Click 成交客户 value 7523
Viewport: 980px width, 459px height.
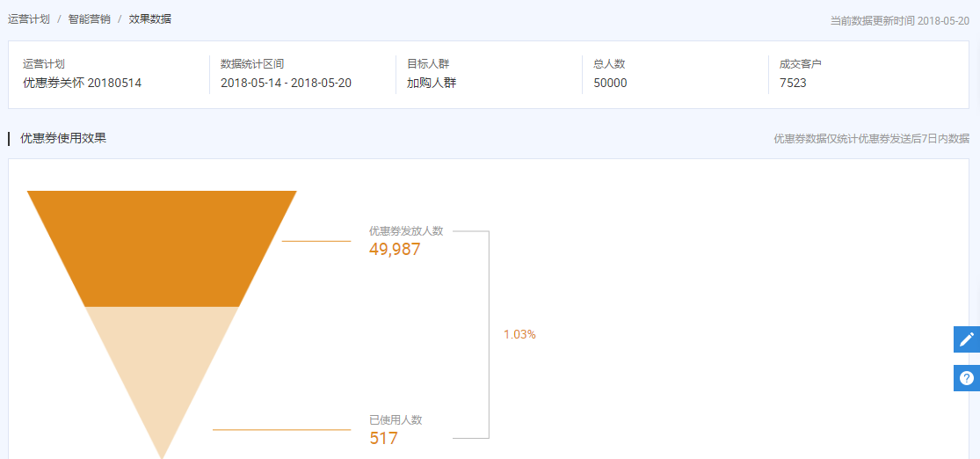pos(793,84)
